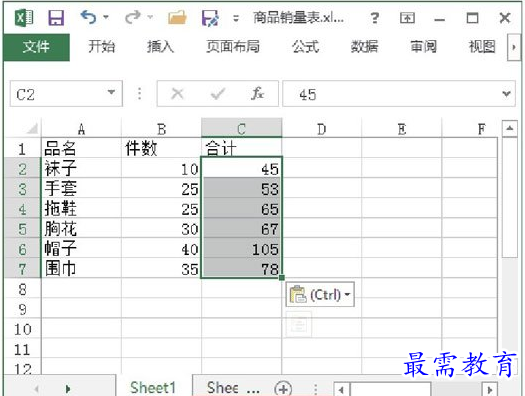Click the Redo arrow icon
Image resolution: width=525 pixels, height=396 pixels.
[133, 17]
